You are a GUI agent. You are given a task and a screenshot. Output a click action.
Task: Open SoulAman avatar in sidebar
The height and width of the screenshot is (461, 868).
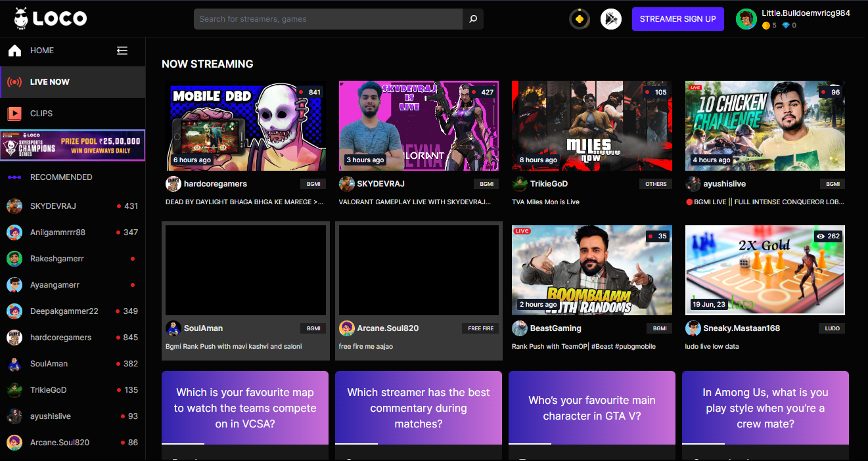pyautogui.click(x=14, y=364)
